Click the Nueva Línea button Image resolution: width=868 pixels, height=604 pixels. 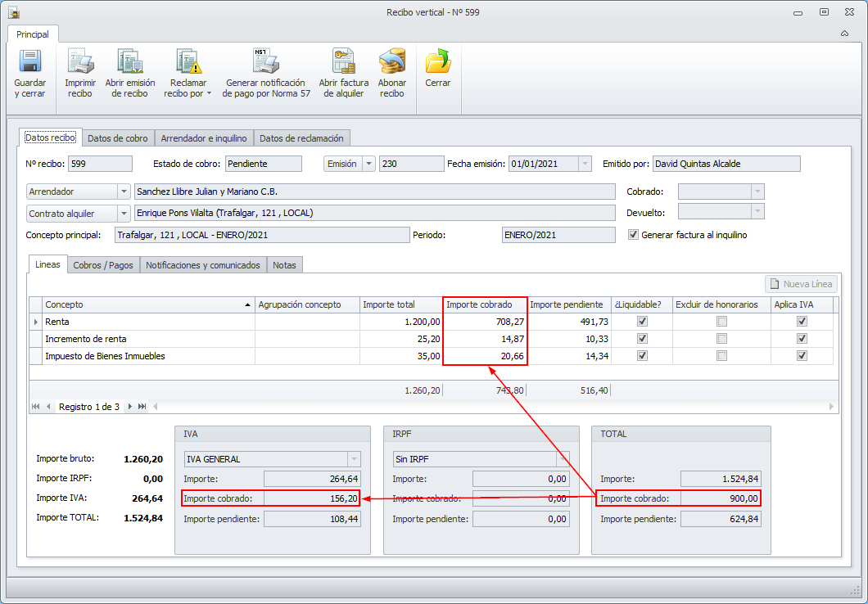[801, 284]
